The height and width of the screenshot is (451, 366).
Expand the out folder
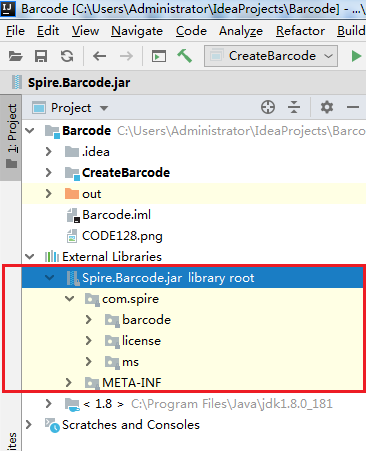point(49,194)
